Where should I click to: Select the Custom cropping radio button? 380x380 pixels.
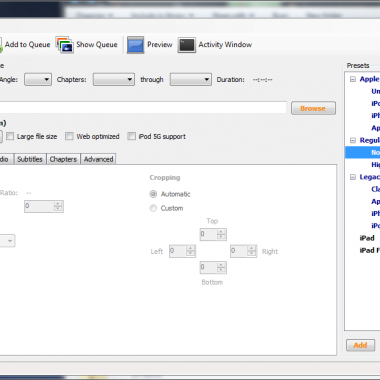[153, 208]
